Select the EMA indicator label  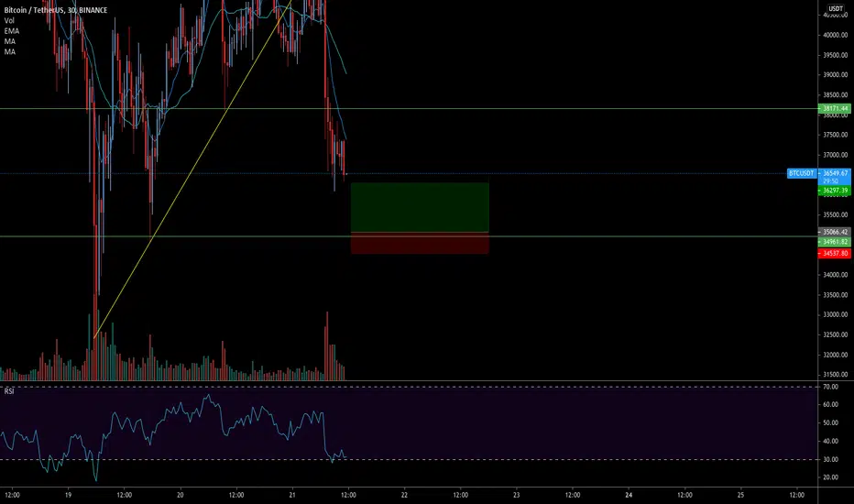click(11, 31)
